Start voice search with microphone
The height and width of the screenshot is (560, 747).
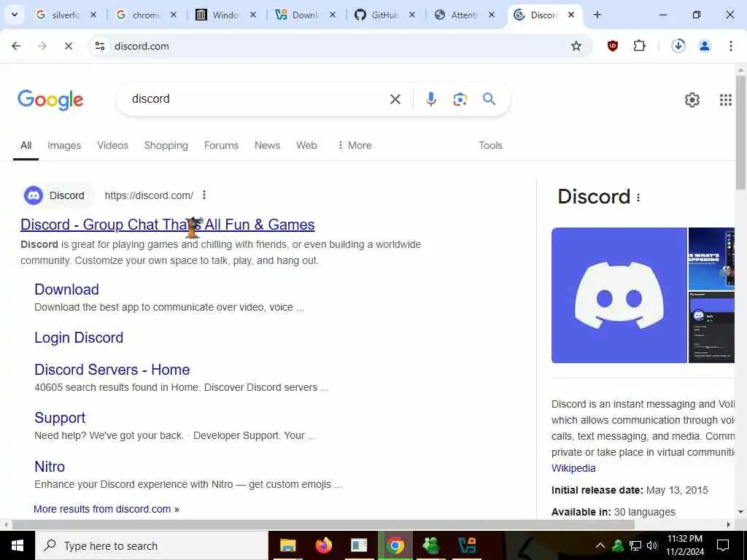tap(430, 99)
